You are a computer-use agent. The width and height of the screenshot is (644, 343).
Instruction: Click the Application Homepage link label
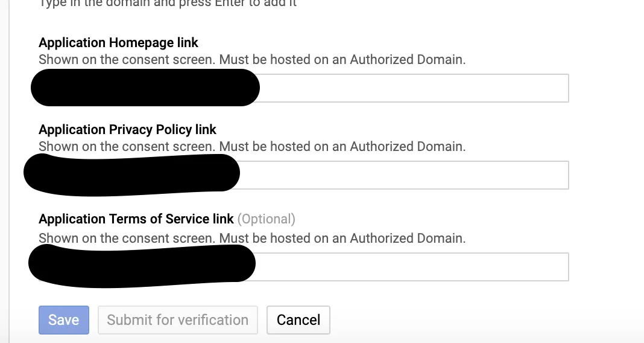(x=118, y=42)
